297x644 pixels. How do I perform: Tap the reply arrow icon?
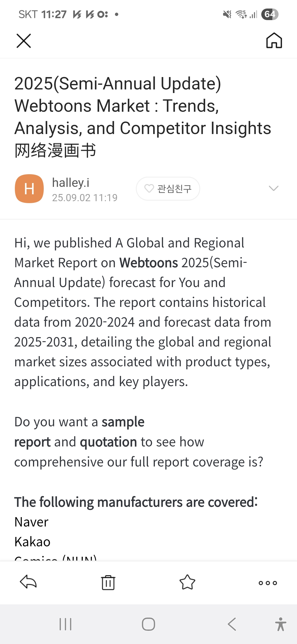pyautogui.click(x=28, y=582)
